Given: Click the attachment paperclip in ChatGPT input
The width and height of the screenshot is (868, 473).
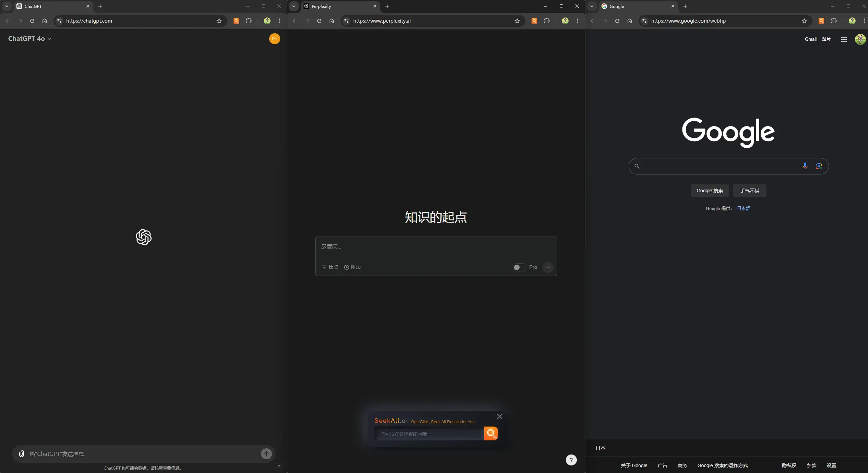Looking at the screenshot, I should [22, 453].
